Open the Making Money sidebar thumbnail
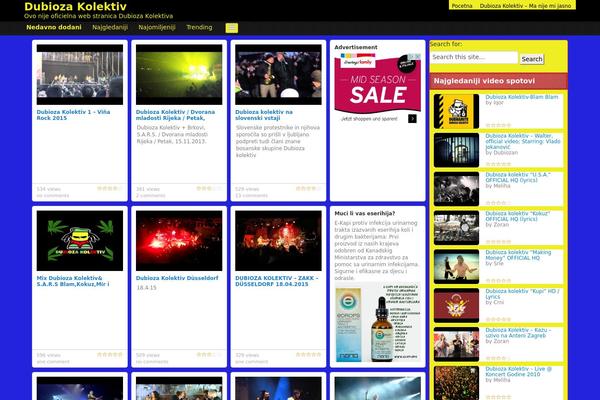 click(x=457, y=267)
